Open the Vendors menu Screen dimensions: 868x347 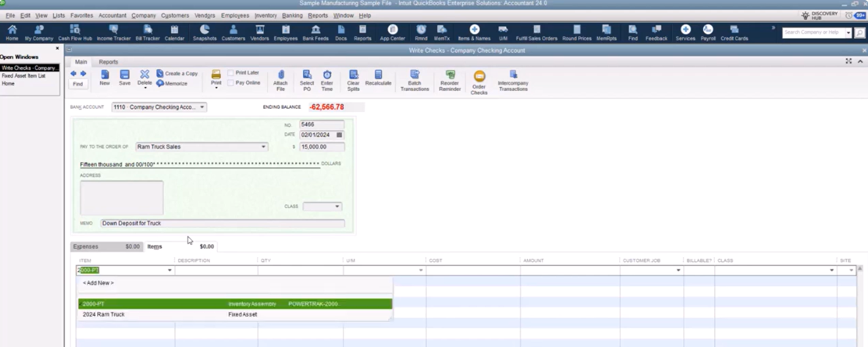[205, 15]
